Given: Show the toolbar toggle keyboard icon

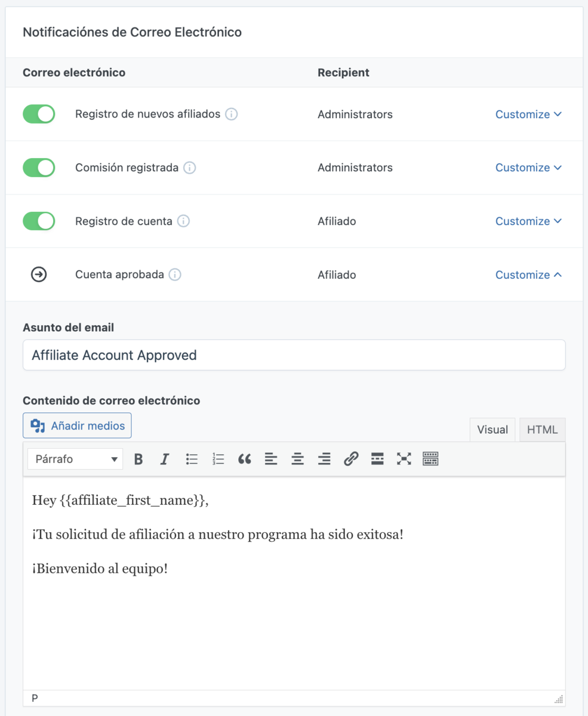Looking at the screenshot, I should pyautogui.click(x=430, y=459).
